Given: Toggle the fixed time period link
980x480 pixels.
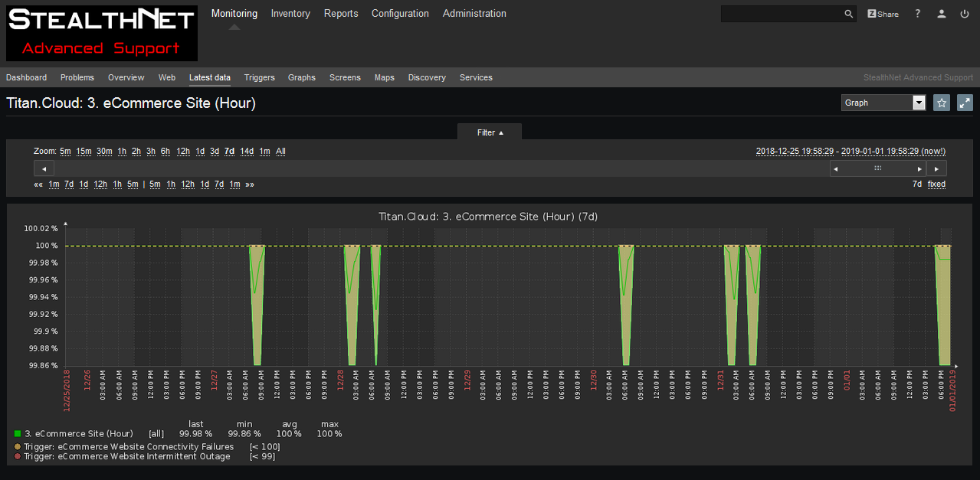Looking at the screenshot, I should coord(936,184).
